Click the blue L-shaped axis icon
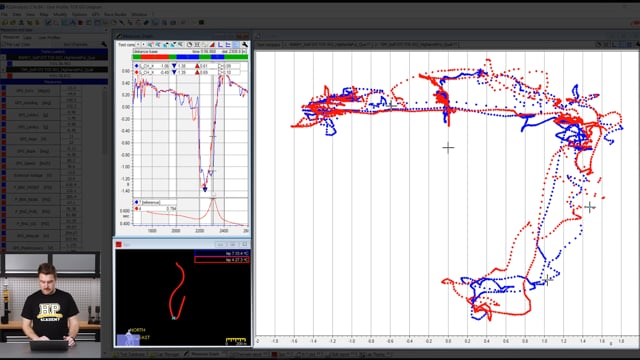 220,44
